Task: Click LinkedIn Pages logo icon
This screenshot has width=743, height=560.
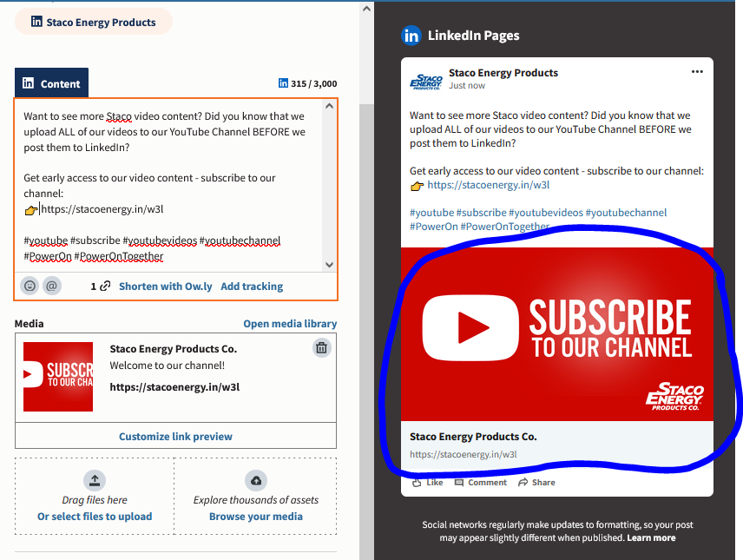Action: click(411, 36)
